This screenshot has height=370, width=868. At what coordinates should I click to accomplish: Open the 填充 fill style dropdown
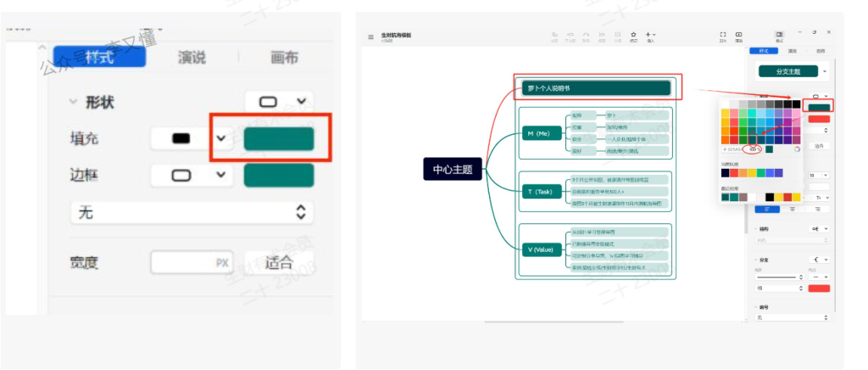(x=221, y=139)
